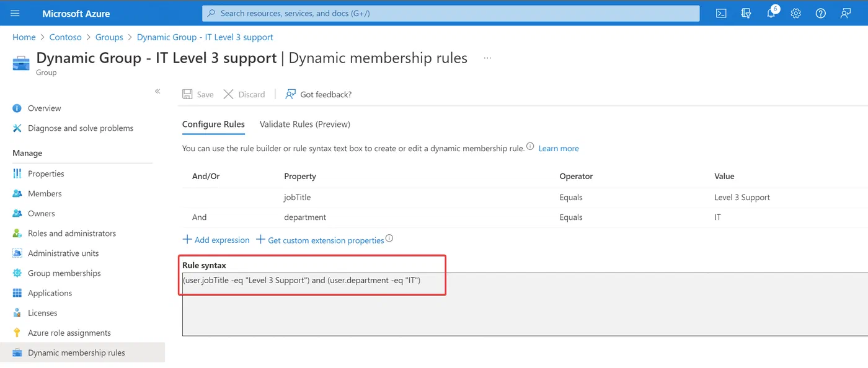Go to the Contoso breadcrumb
The height and width of the screenshot is (368, 868).
[65, 37]
